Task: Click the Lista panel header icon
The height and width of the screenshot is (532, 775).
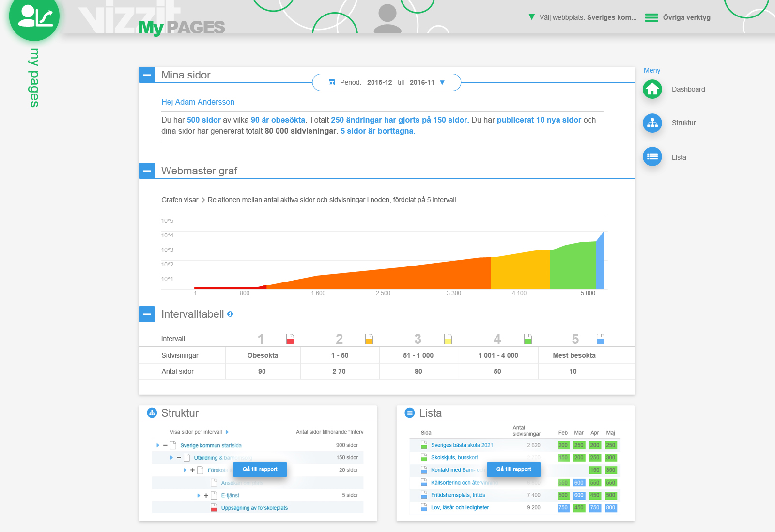Action: click(x=410, y=413)
